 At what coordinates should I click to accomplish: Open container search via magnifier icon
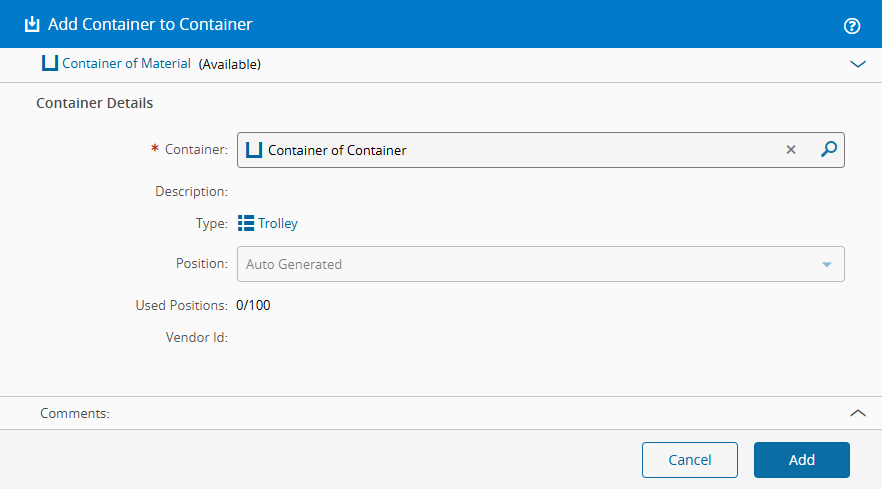828,150
